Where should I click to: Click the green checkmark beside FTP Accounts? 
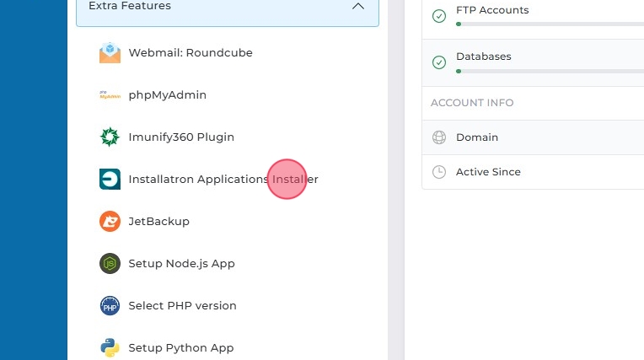438,16
